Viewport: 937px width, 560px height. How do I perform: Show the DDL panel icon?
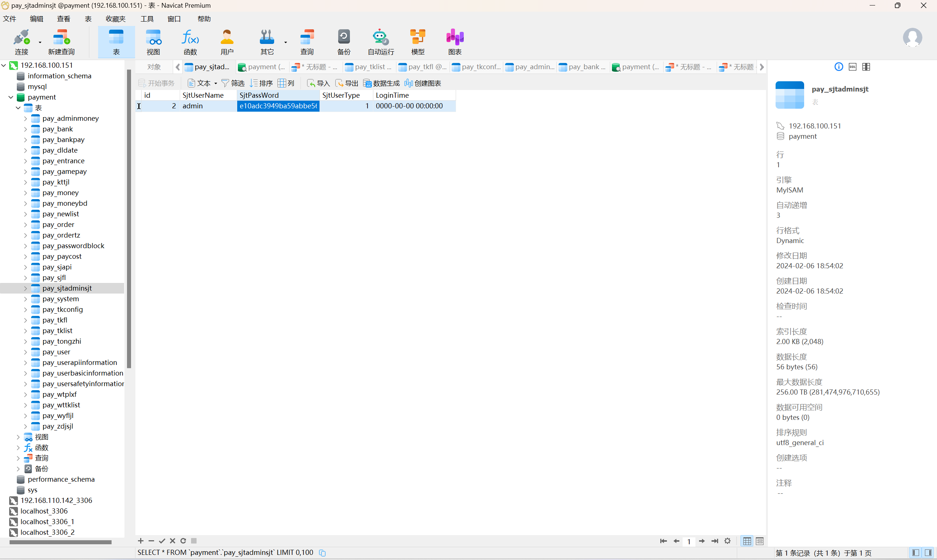tap(852, 67)
